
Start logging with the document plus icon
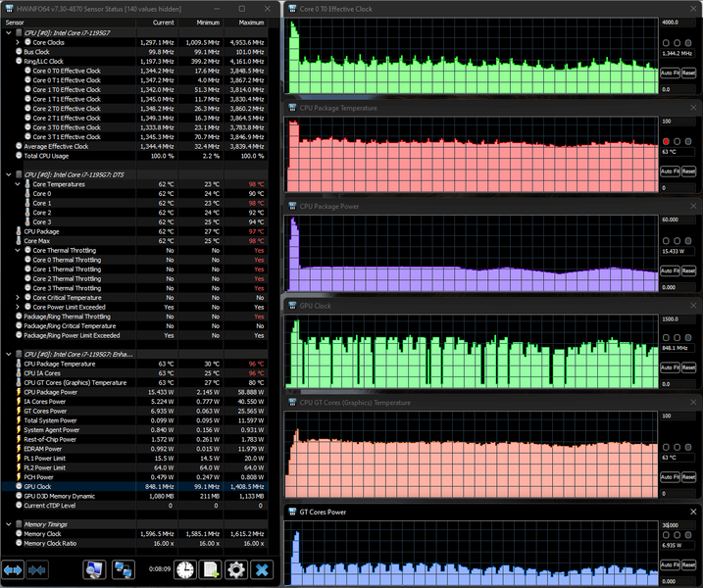click(211, 570)
